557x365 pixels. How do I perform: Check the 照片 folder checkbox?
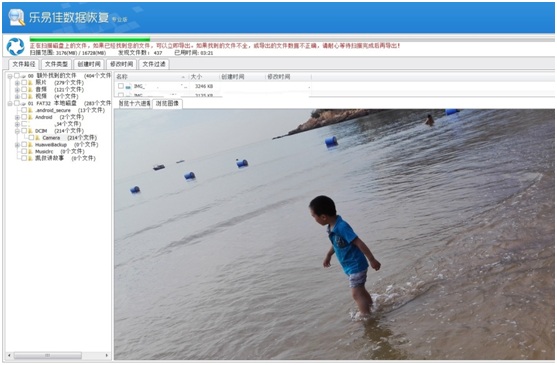pos(24,82)
